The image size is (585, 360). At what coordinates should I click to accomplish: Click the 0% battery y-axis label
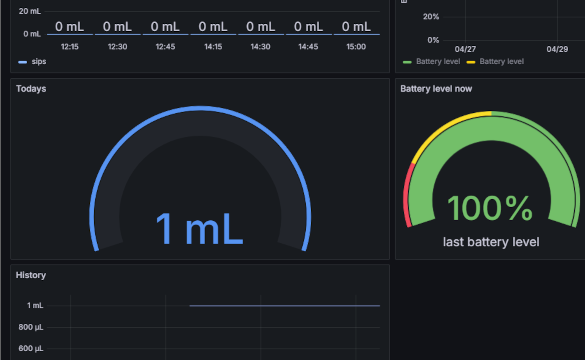[433, 40]
